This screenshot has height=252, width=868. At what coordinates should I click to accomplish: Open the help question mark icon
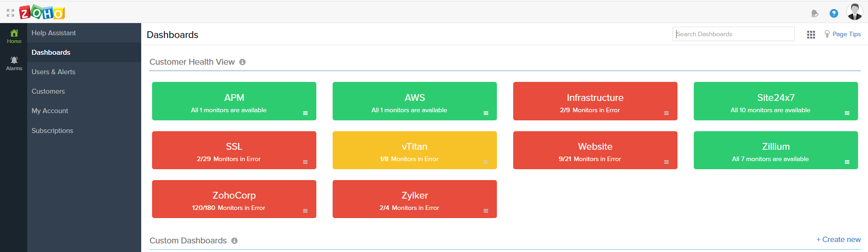834,14
